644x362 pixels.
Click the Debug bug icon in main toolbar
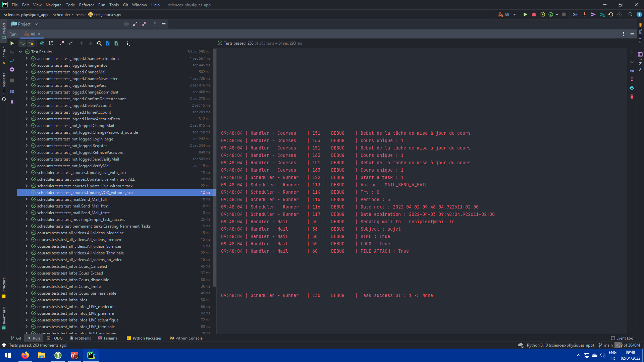534,14
